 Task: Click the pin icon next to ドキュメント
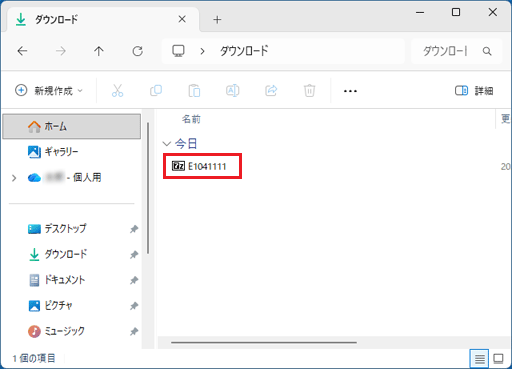click(x=134, y=280)
